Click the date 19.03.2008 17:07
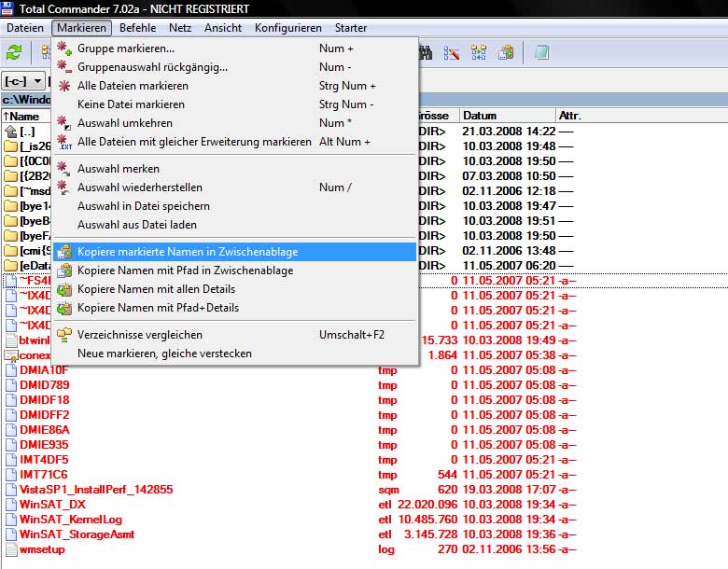 [509, 490]
